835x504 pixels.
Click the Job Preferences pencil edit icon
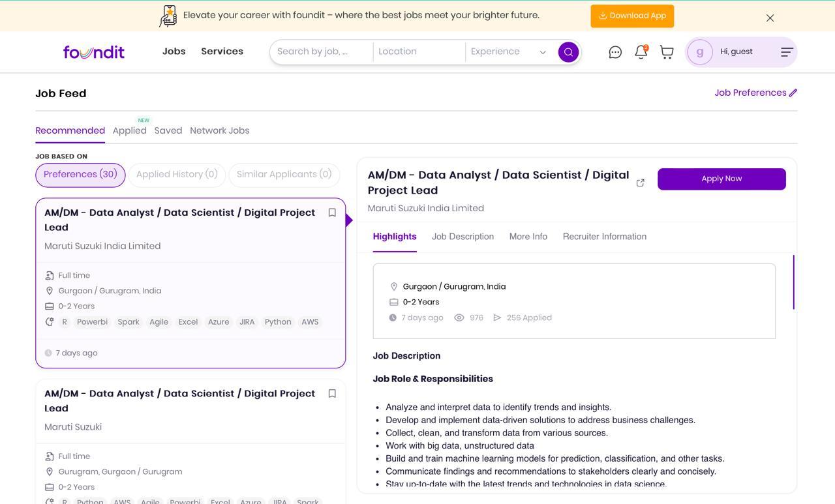(x=793, y=93)
